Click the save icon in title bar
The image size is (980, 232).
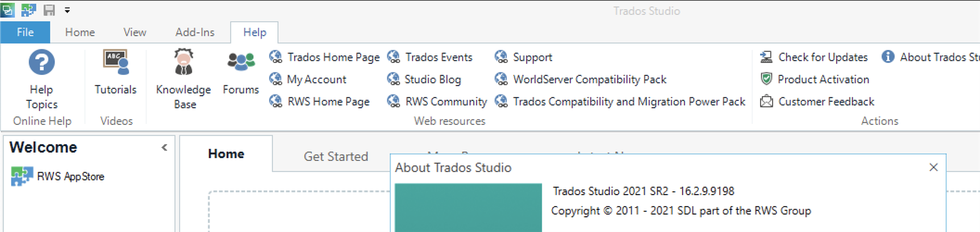(x=49, y=10)
